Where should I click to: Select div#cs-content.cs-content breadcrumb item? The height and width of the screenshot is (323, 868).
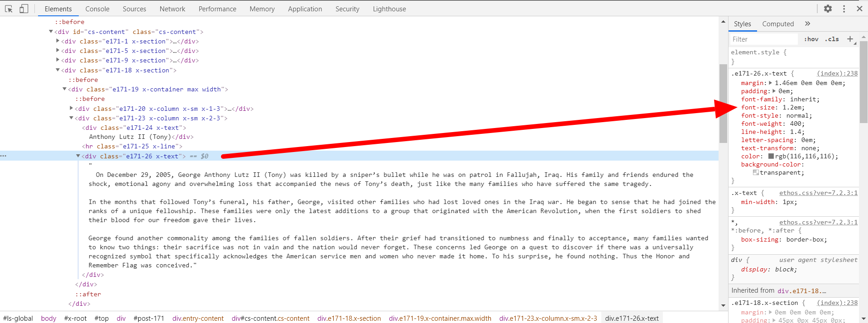click(270, 318)
